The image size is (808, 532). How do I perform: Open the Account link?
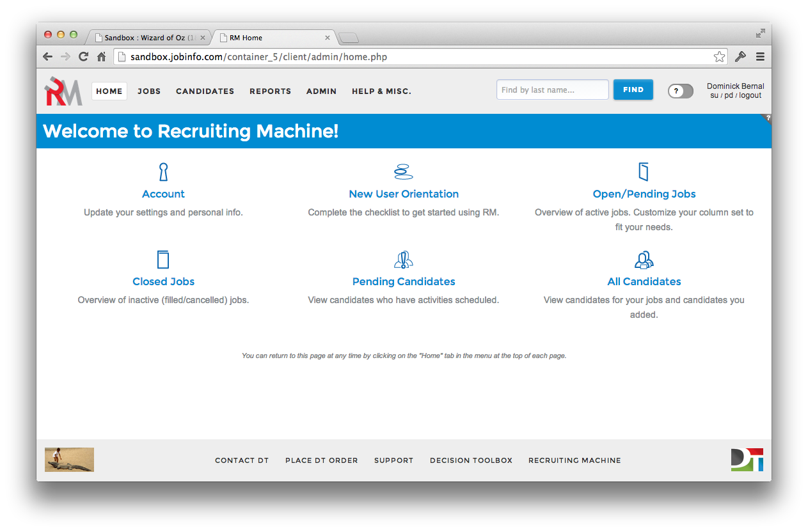click(163, 194)
